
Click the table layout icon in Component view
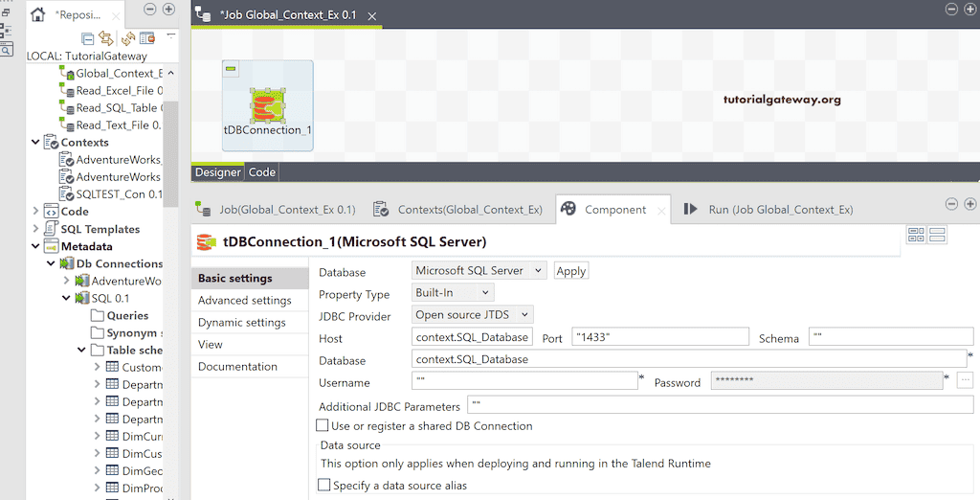[x=916, y=235]
